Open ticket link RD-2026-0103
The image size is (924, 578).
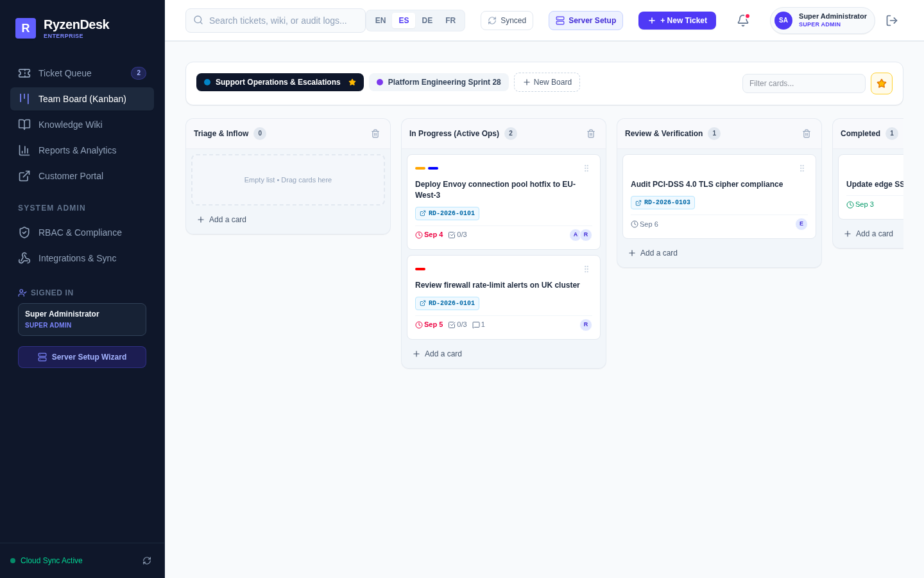point(663,202)
